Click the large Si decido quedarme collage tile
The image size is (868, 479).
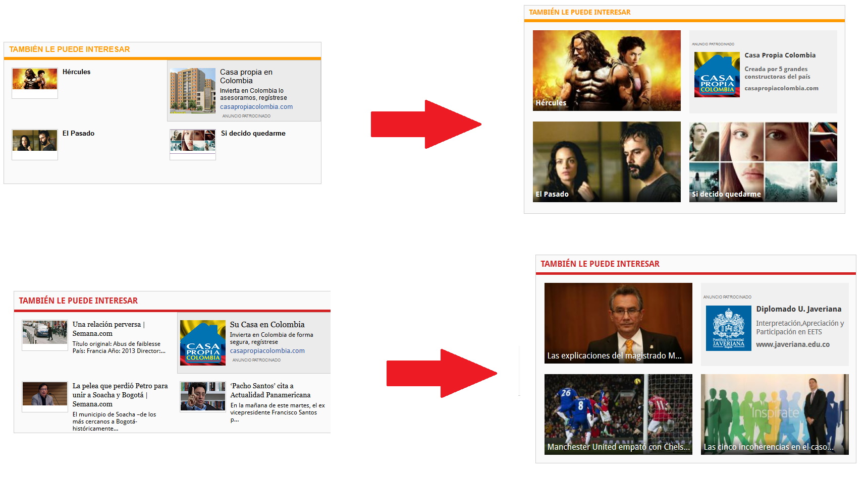pos(763,162)
